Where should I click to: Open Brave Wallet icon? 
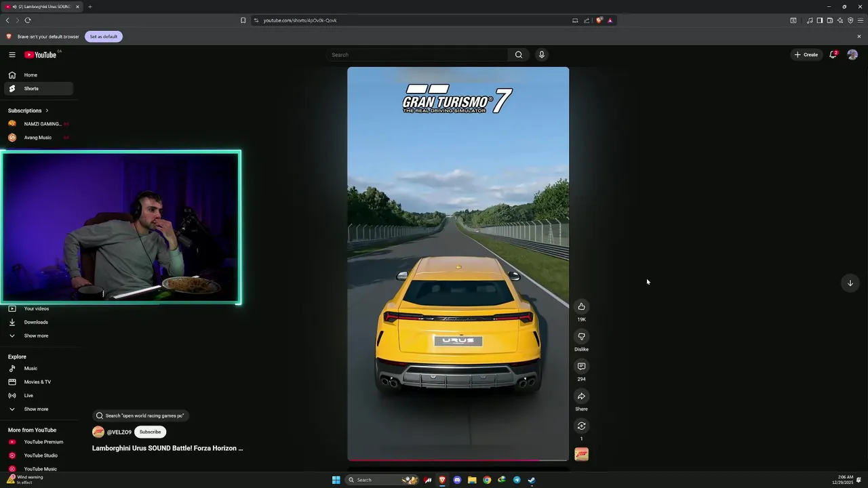[829, 20]
